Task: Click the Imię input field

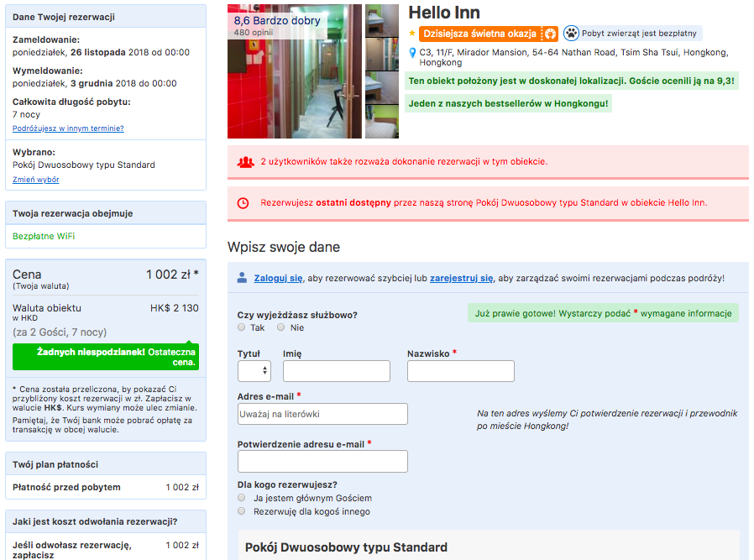Action: pos(337,371)
